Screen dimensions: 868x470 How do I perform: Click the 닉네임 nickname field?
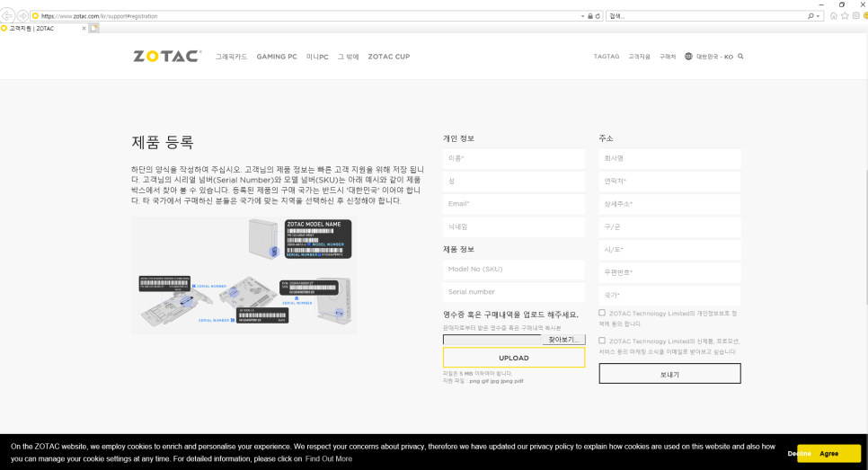pos(514,226)
